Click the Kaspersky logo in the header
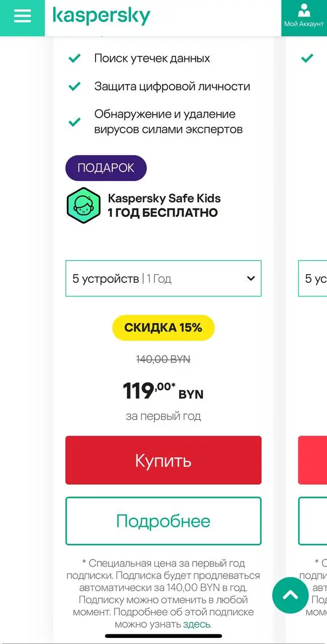Viewport: 327px width, 644px height. click(x=99, y=16)
